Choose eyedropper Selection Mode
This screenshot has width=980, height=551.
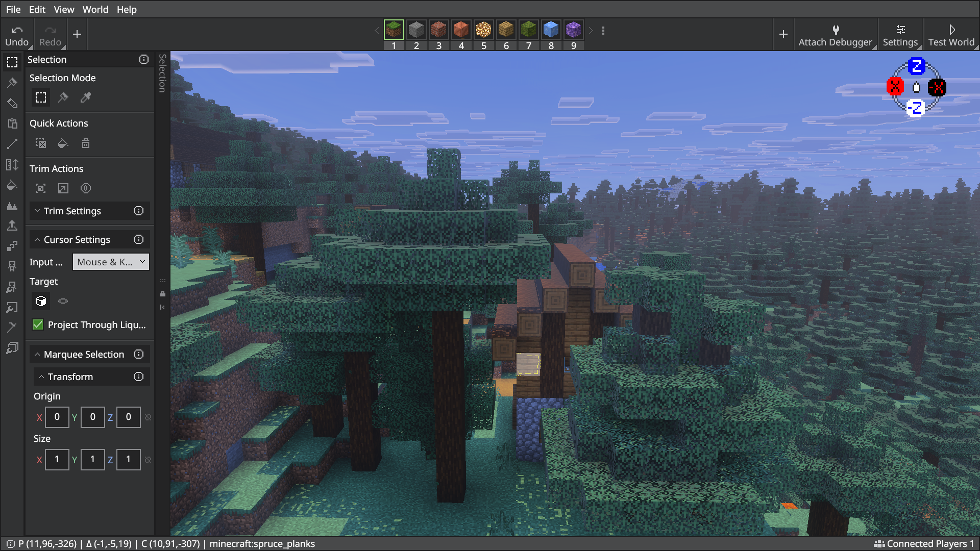(x=86, y=97)
